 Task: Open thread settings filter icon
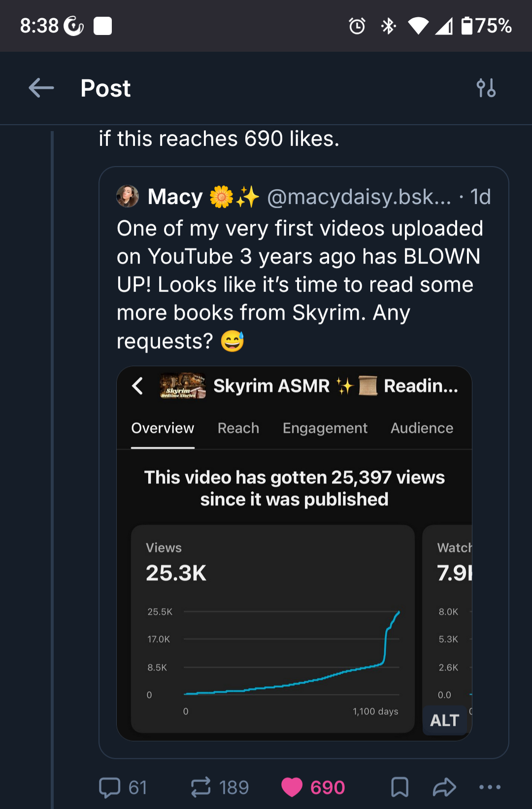pyautogui.click(x=486, y=88)
